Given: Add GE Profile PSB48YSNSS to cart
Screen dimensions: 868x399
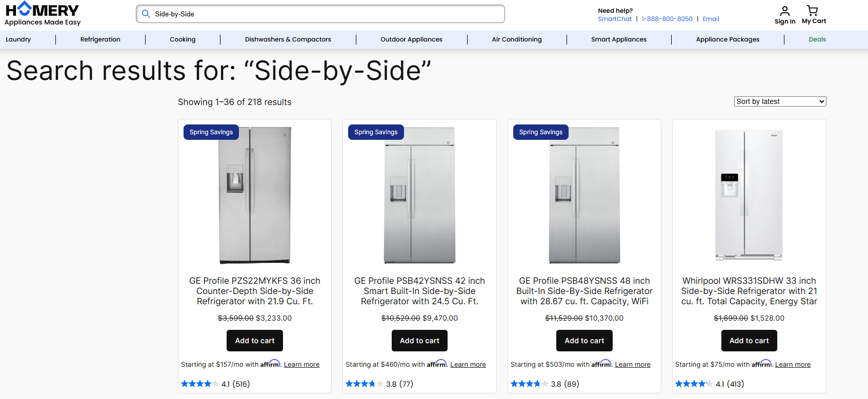Looking at the screenshot, I should click(x=584, y=341).
